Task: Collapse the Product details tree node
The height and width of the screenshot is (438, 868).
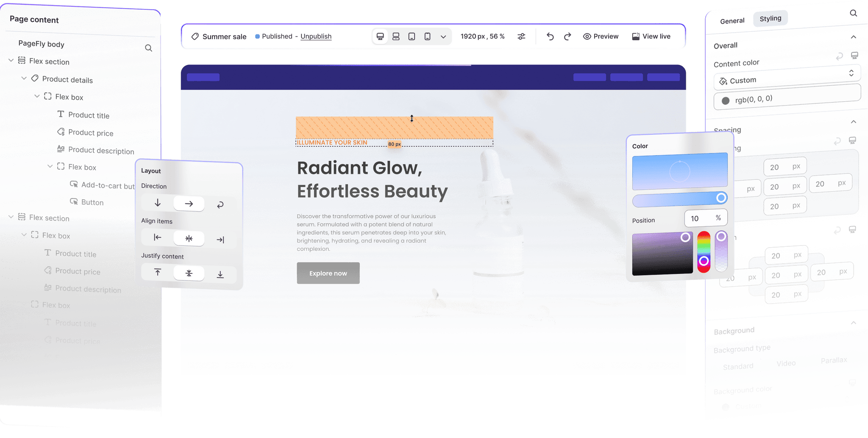Action: (24, 78)
